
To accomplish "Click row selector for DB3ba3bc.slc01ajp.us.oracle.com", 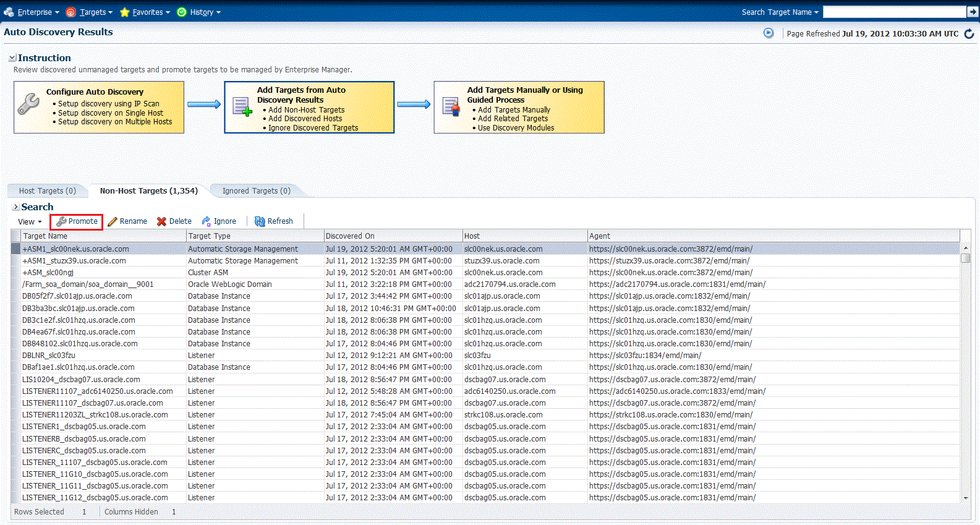I will [x=15, y=309].
